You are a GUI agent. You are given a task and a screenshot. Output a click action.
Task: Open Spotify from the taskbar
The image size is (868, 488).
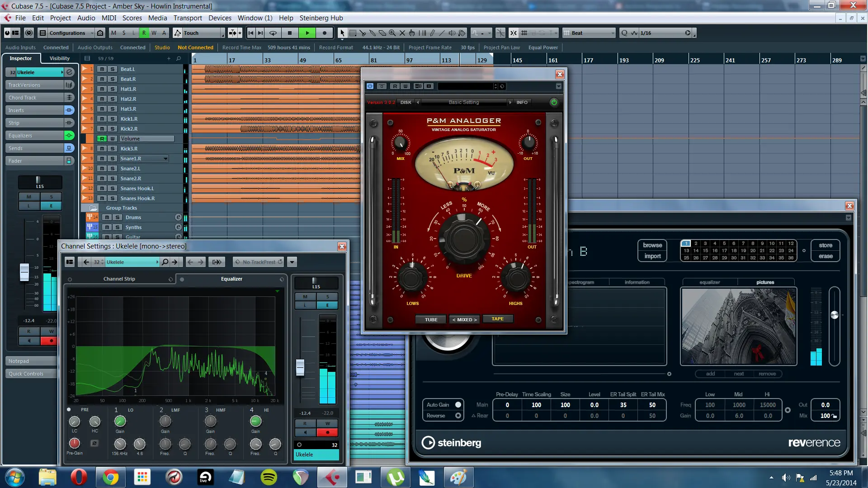pyautogui.click(x=269, y=477)
